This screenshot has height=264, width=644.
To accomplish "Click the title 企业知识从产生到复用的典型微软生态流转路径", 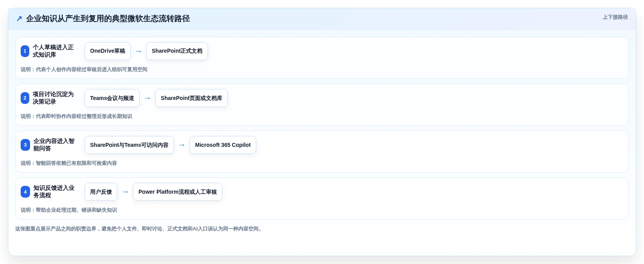I will (108, 18).
